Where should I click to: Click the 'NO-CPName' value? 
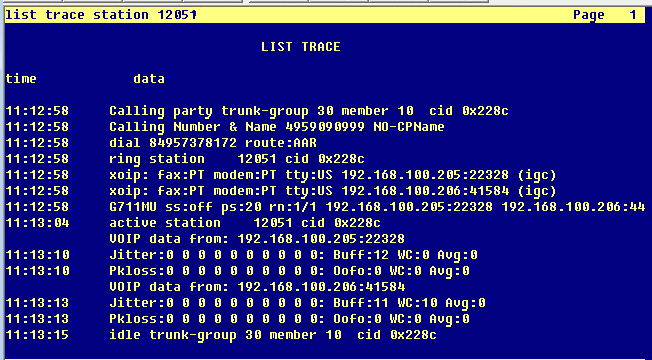409,127
